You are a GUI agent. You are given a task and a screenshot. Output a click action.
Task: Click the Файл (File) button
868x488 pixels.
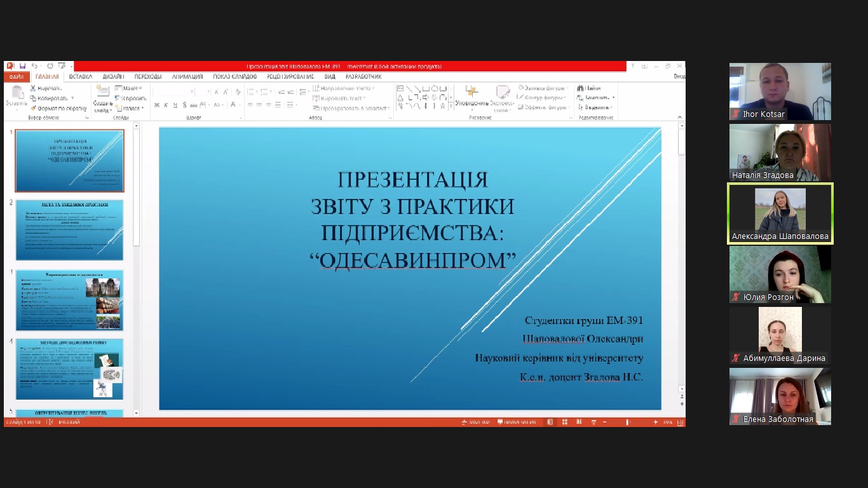click(x=16, y=76)
